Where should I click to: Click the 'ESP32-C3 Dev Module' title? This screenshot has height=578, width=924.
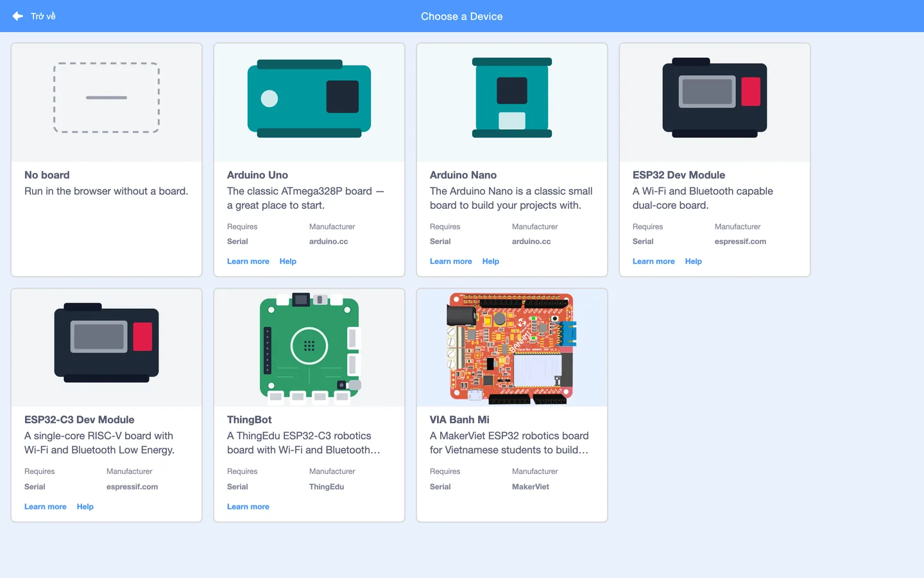tap(80, 419)
